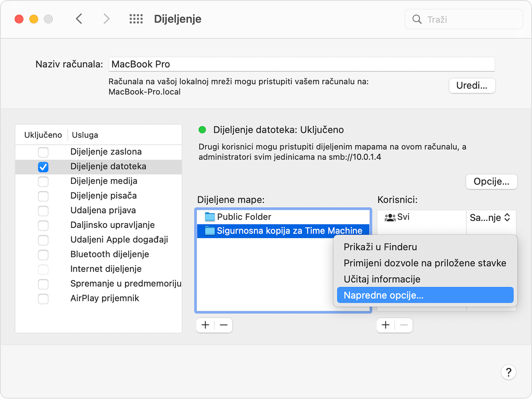The height and width of the screenshot is (399, 532).
Task: Select Dijeljenje medija service row
Action: (98, 181)
